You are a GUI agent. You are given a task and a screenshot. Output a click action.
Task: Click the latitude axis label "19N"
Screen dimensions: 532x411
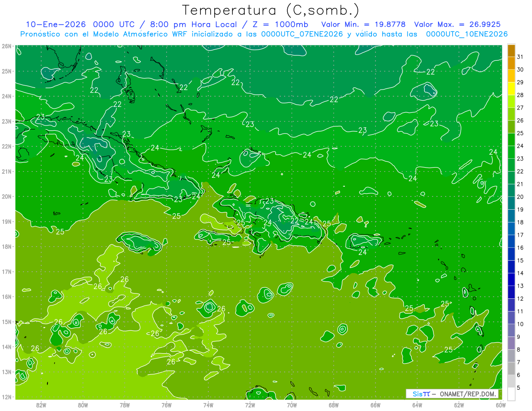point(7,221)
